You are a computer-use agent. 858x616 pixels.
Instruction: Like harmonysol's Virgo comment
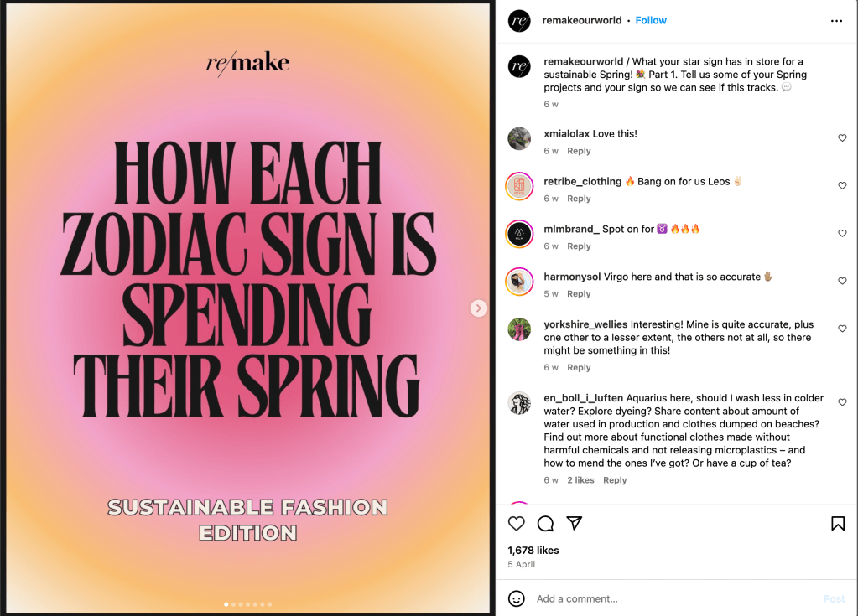coord(842,282)
